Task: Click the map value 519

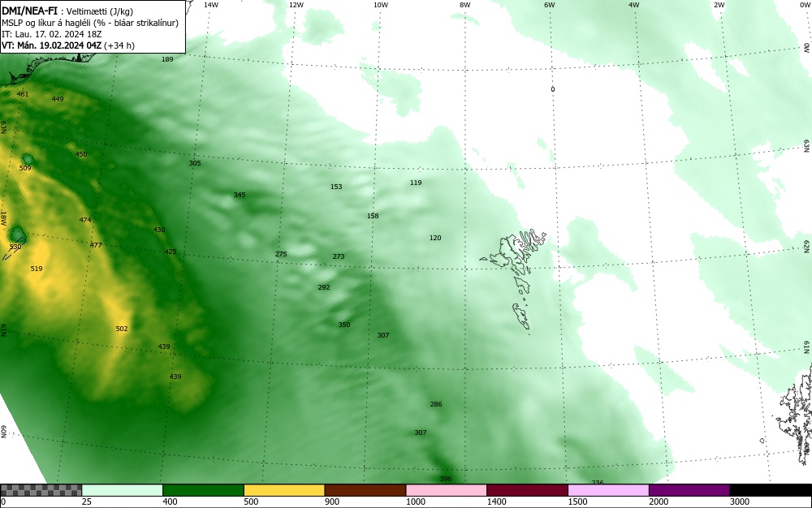Action: [37, 269]
